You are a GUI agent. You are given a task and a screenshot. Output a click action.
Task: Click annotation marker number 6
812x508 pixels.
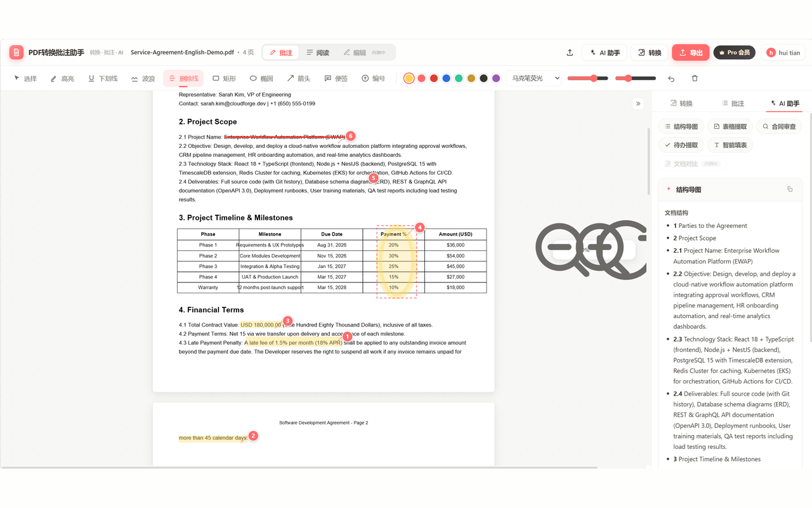click(351, 136)
